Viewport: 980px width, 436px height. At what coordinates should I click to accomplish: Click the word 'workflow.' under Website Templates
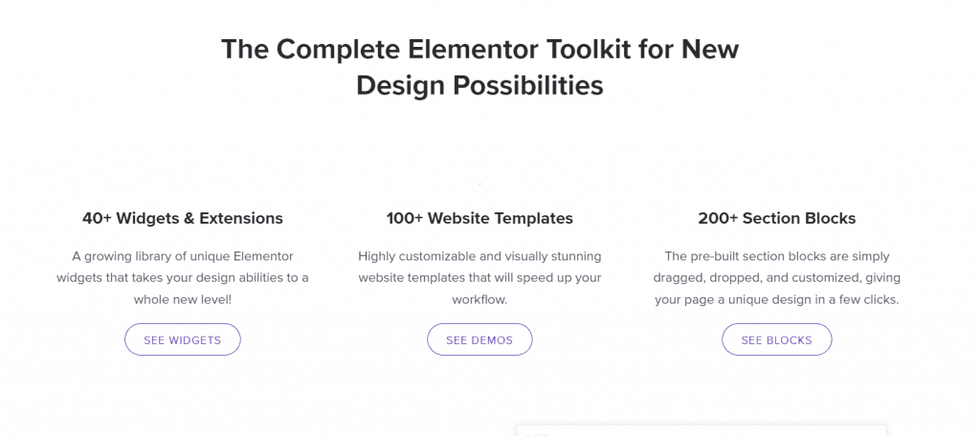479,300
